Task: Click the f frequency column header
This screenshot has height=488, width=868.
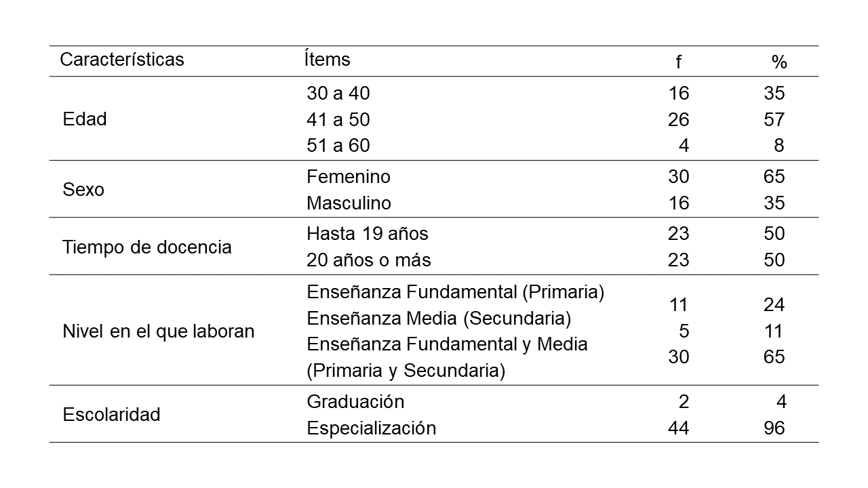Action: click(678, 63)
